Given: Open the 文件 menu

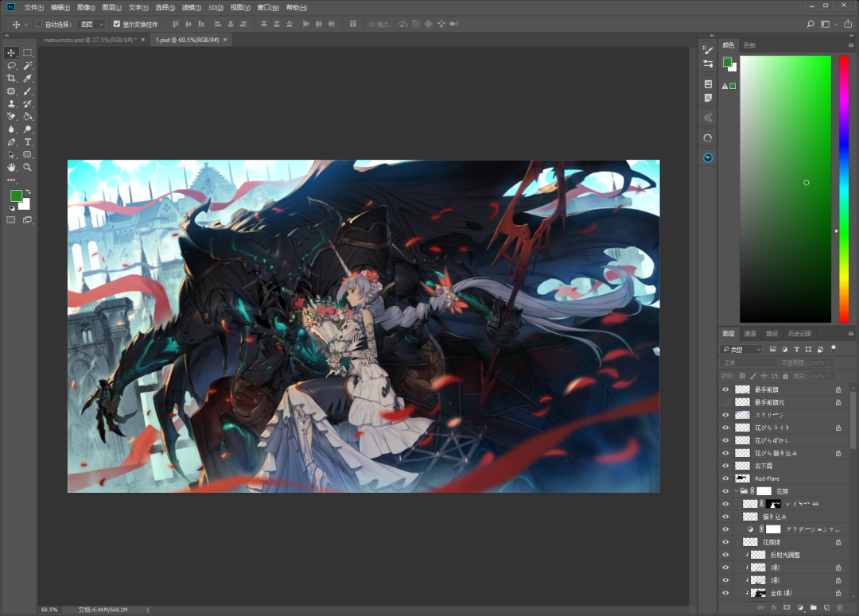Looking at the screenshot, I should pyautogui.click(x=33, y=8).
